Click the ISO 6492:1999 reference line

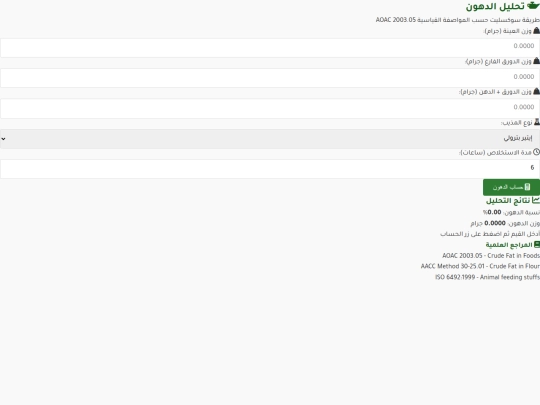click(x=488, y=277)
